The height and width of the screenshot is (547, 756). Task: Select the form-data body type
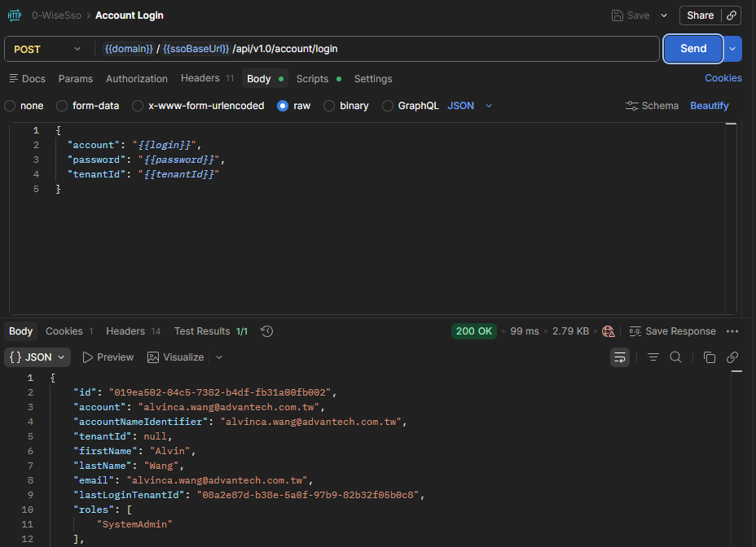pos(62,106)
